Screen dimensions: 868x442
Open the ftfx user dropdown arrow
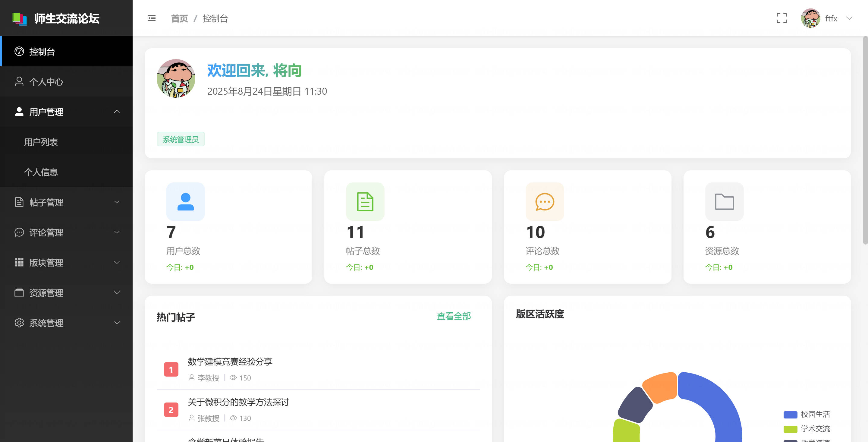coord(849,18)
